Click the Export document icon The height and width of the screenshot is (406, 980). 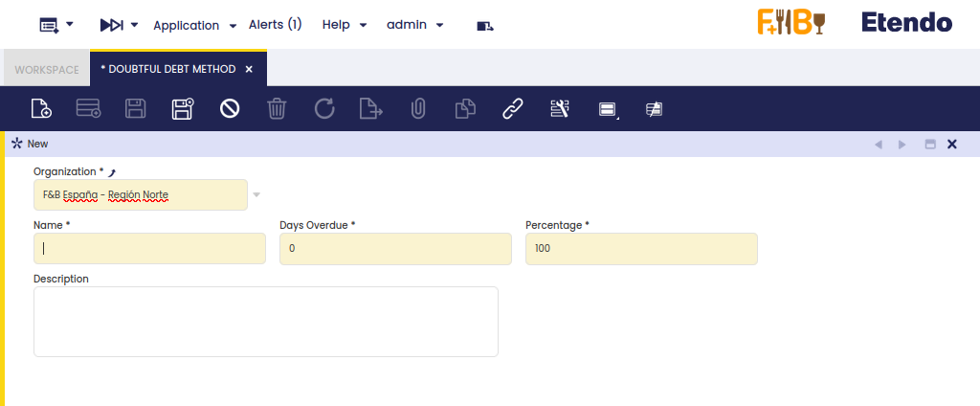[371, 109]
